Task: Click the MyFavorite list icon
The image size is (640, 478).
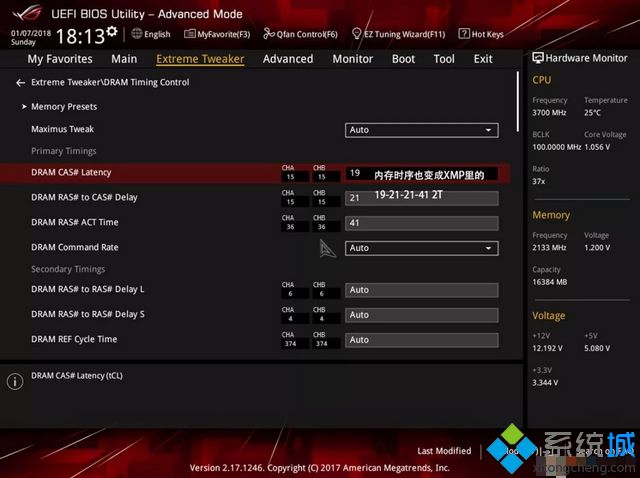Action: point(189,33)
